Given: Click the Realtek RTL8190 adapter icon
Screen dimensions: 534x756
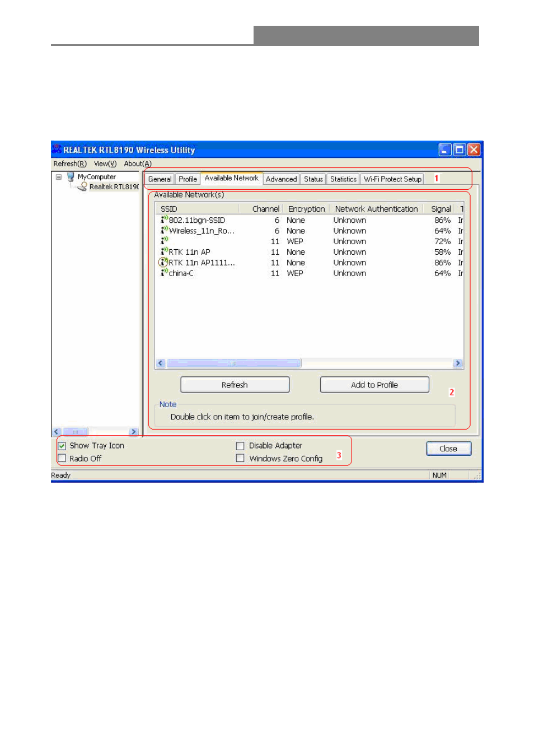Looking at the screenshot, I should tap(83, 186).
